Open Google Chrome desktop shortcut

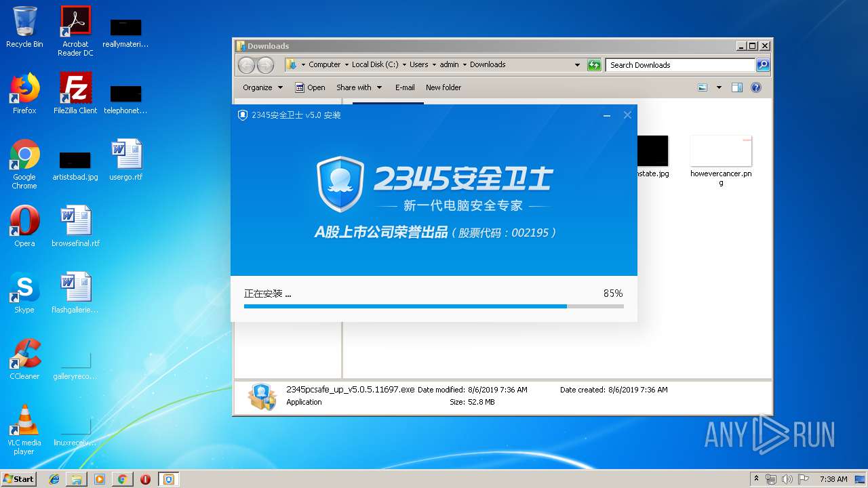(x=24, y=164)
